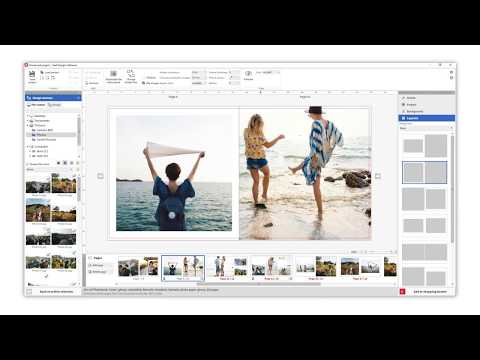Choose the selected two full-page photo layout

coord(425,173)
